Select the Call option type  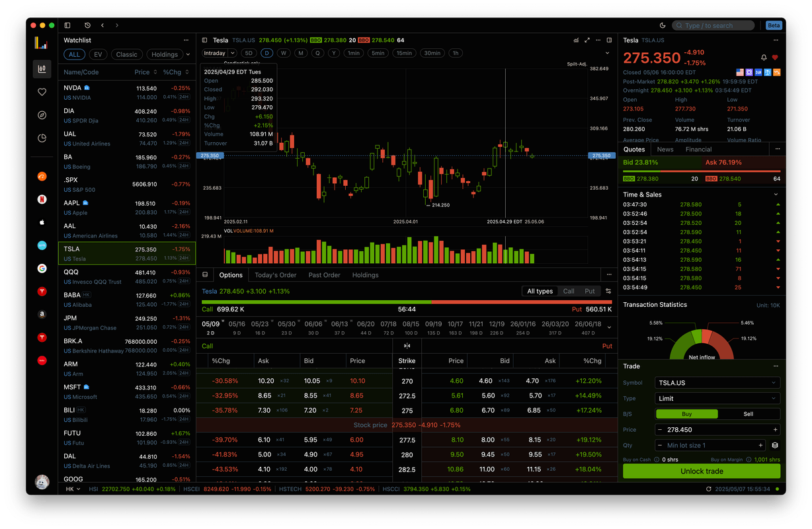point(569,291)
